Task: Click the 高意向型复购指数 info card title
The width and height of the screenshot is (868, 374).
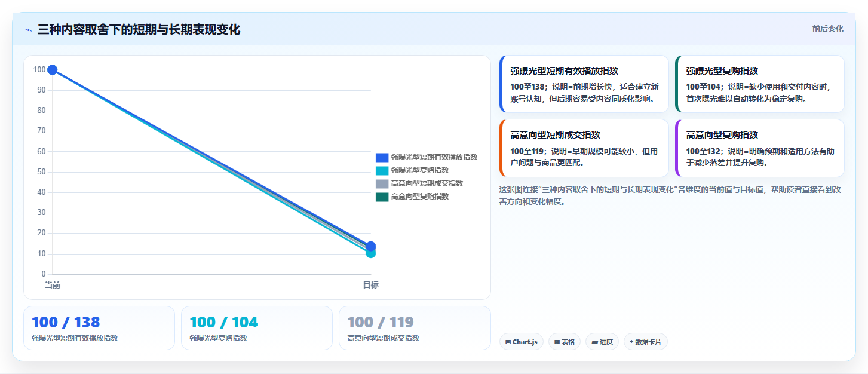Action: [722, 135]
